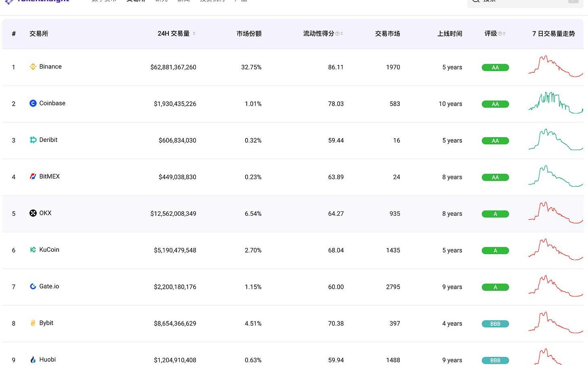The width and height of the screenshot is (588, 365).
Task: Click Gate.io volume $2,200,180,176
Action: click(x=175, y=287)
